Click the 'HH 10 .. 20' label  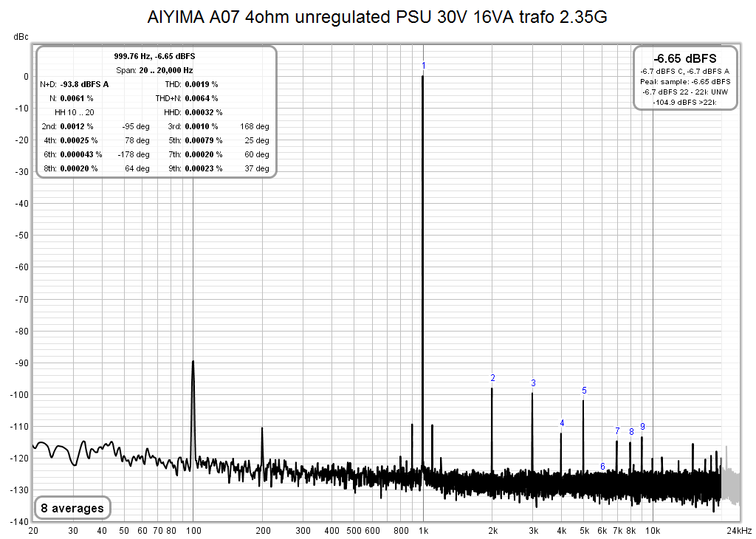[75, 112]
